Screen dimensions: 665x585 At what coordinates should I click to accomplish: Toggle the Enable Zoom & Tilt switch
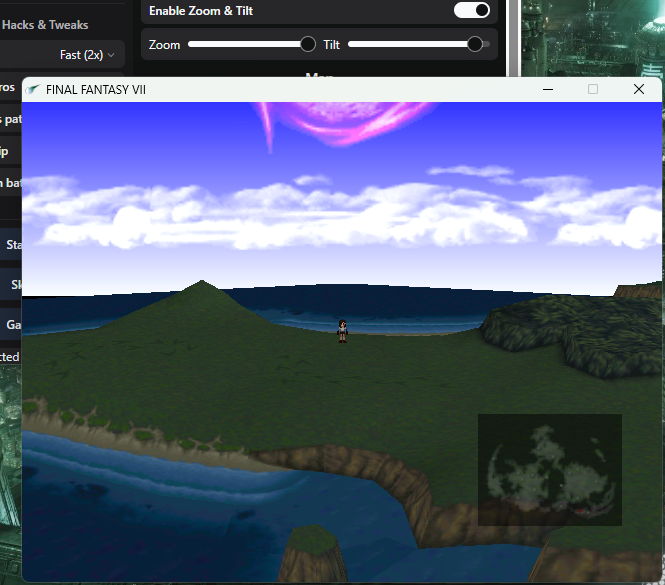click(x=472, y=10)
